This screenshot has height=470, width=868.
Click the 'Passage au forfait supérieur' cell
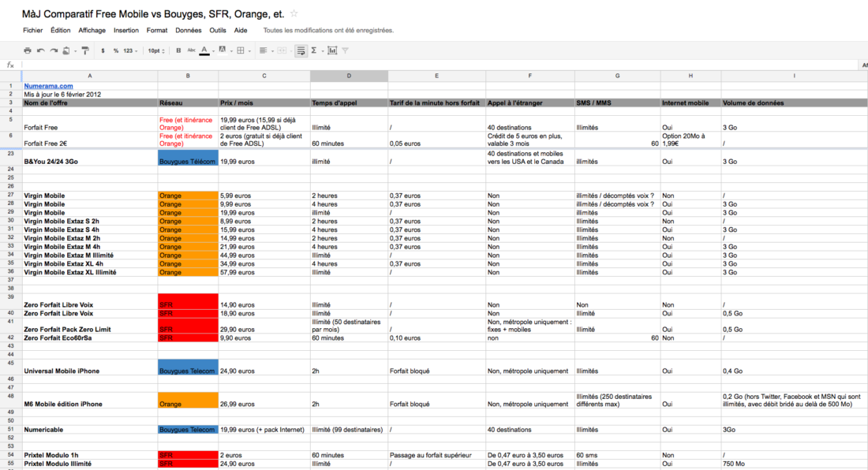(x=437, y=455)
